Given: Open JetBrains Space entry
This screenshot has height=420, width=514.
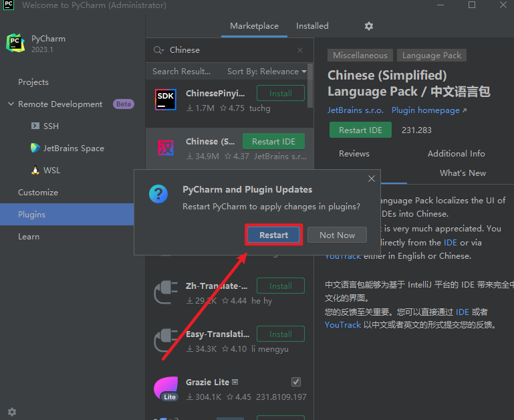Looking at the screenshot, I should pos(68,148).
